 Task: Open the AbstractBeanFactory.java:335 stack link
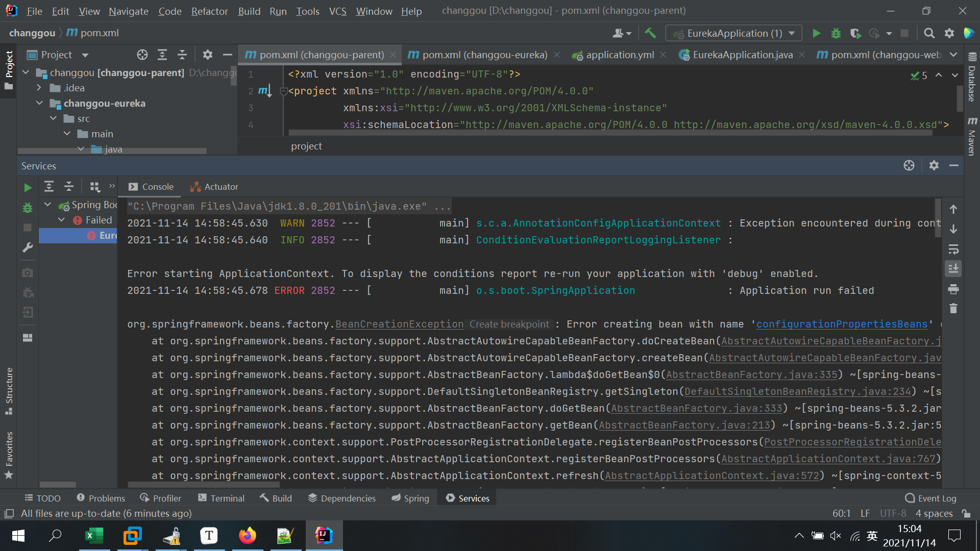[752, 375]
